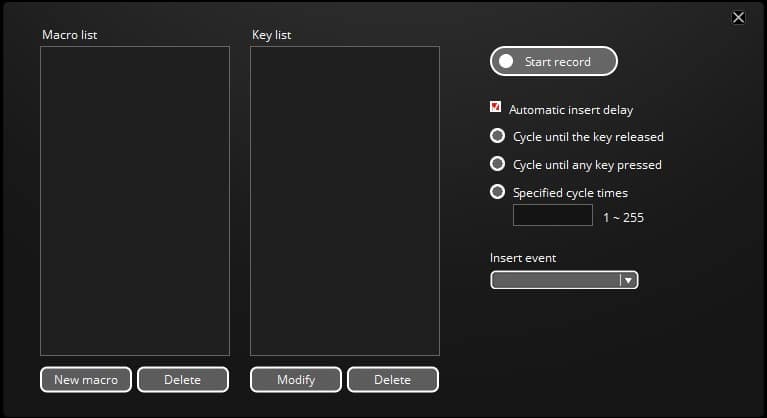This screenshot has width=767, height=418.
Task: Enable the Specified cycle times radio button
Action: tap(497, 192)
